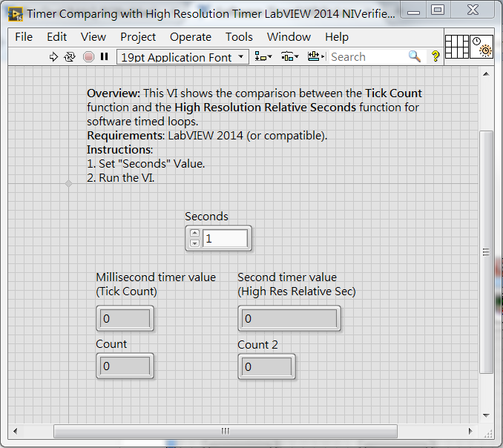Click the Seconds numeric input field
The height and width of the screenshot is (448, 503).
[226, 238]
